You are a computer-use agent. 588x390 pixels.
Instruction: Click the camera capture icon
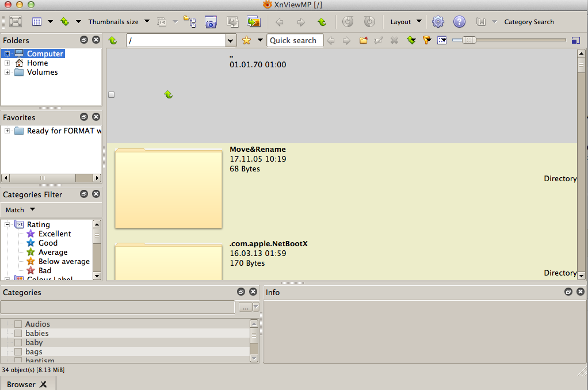point(211,22)
